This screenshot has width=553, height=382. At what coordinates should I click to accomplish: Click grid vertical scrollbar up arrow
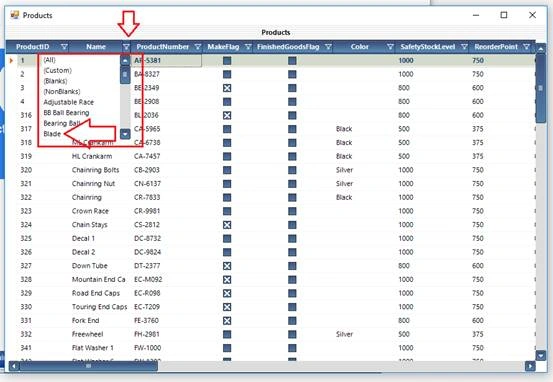540,49
